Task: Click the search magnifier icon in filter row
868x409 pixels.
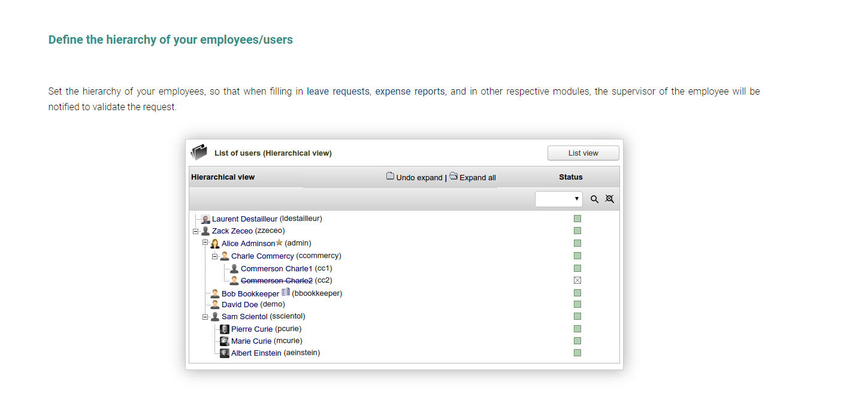Action: 594,199
